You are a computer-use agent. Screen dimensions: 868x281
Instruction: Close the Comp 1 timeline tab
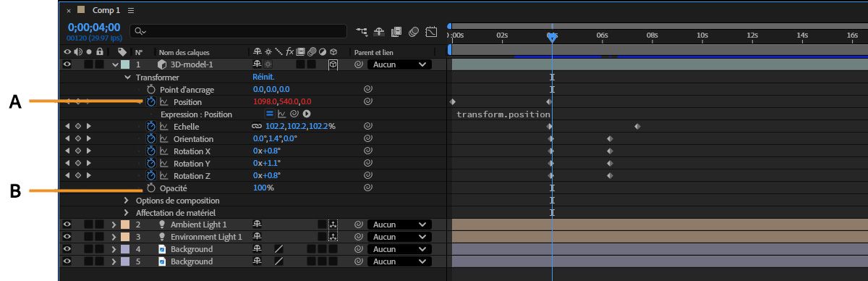69,11
